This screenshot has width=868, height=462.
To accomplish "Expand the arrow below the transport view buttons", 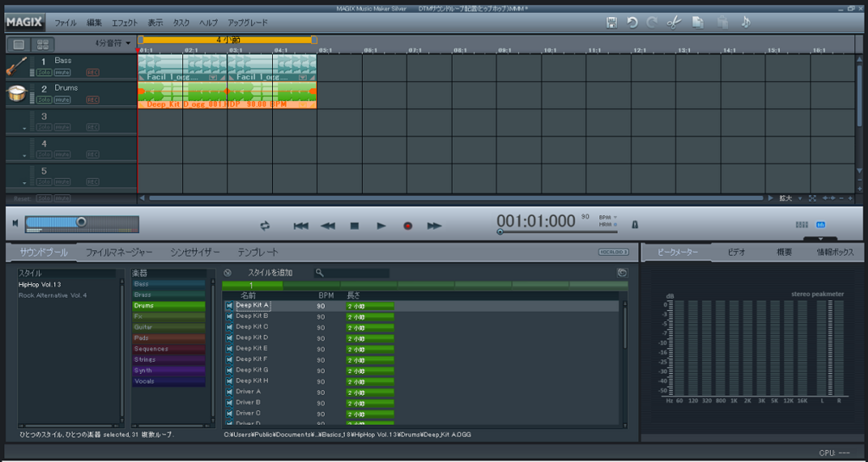I will 821,239.
